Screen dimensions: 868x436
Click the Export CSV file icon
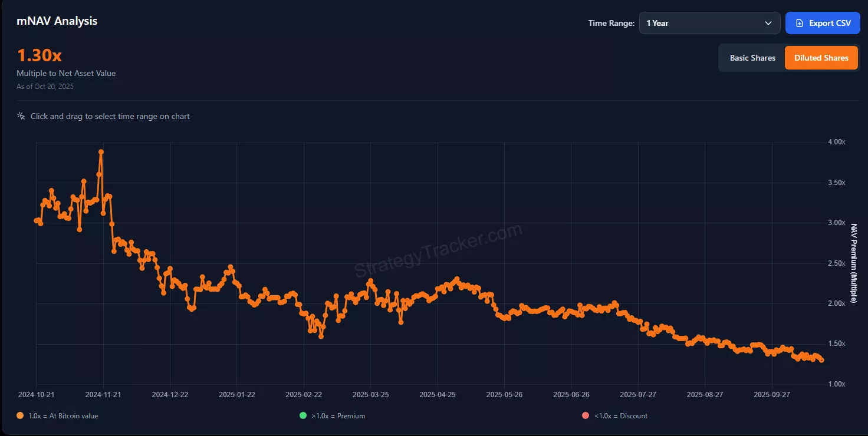click(800, 23)
